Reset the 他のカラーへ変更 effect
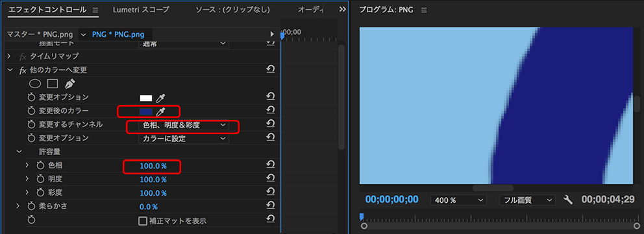Screen dimensions: 644x234 270,69
